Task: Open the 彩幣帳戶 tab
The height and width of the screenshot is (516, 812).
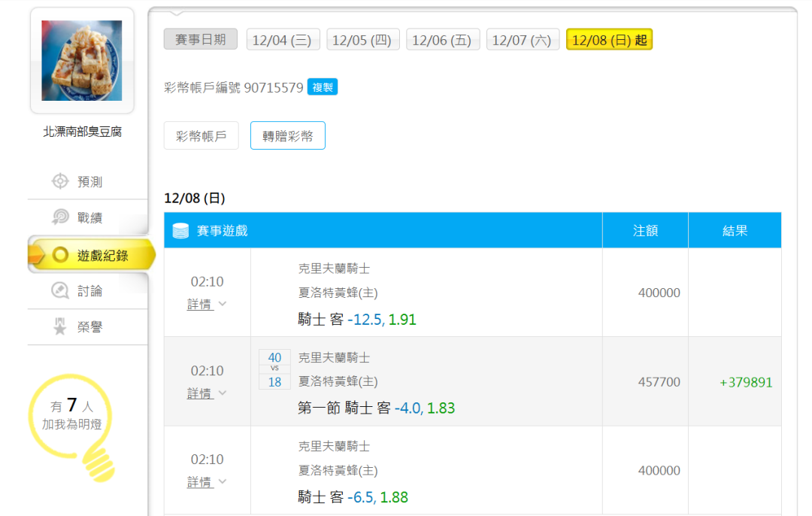Action: point(201,135)
